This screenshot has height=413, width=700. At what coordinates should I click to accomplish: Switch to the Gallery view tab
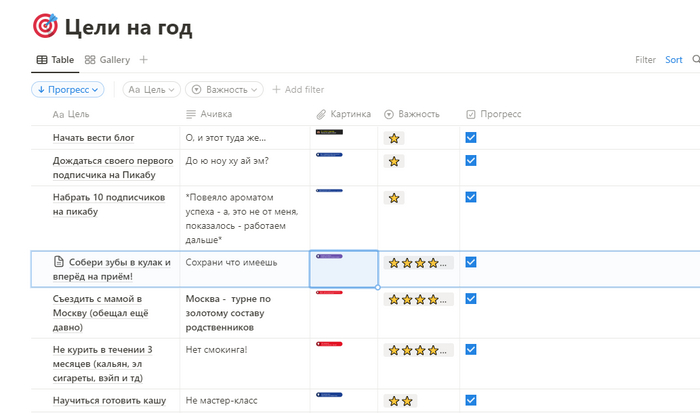[x=107, y=60]
